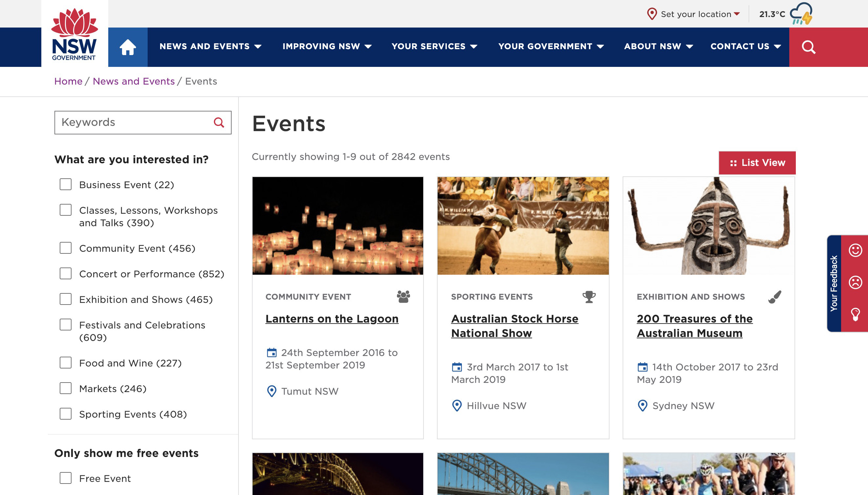Switch to List View
Image resolution: width=868 pixels, height=495 pixels.
pos(757,163)
